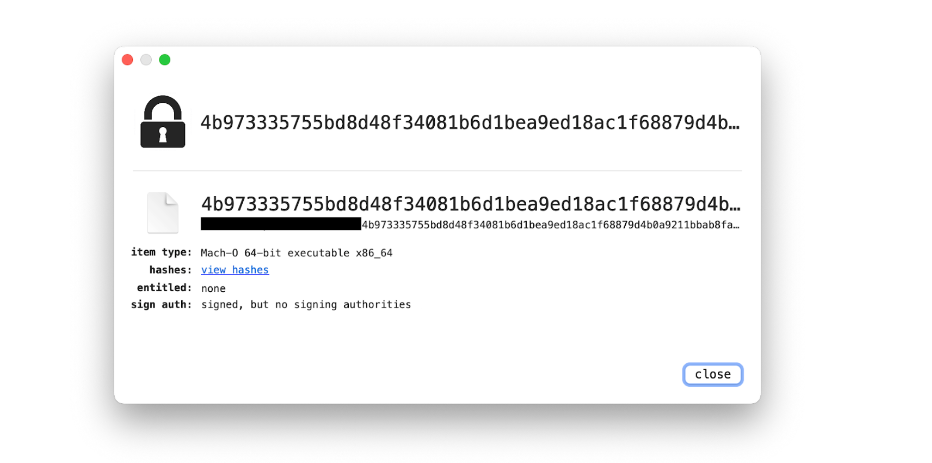This screenshot has width=932, height=463.
Task: Close the window with the red button
Action: [x=127, y=59]
